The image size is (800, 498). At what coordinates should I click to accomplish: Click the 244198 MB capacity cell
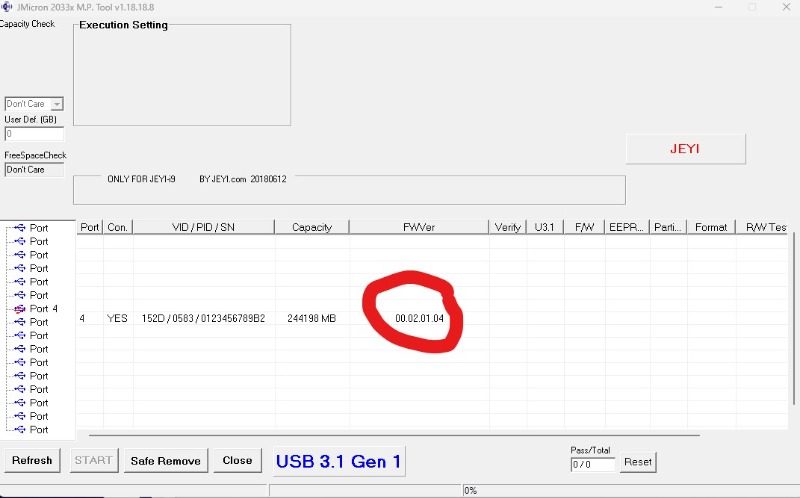point(311,318)
